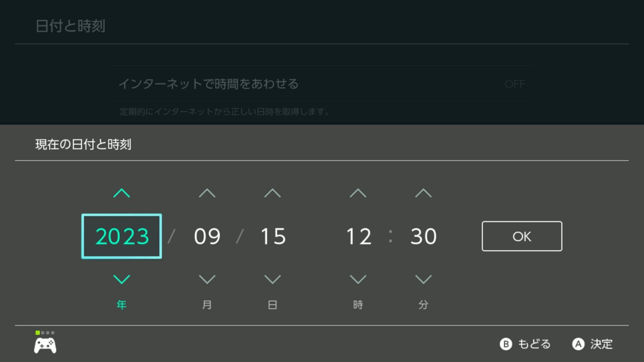
Task: Go back using B もどる
Action: [x=525, y=344]
